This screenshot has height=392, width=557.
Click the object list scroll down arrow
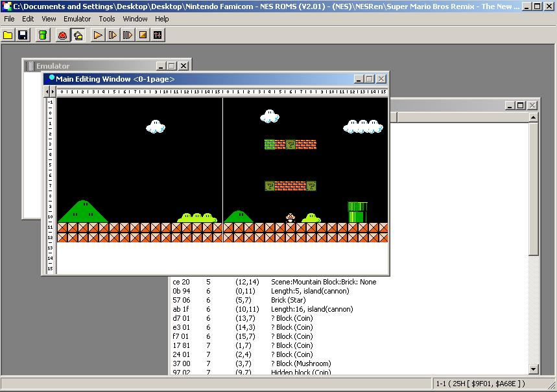pyautogui.click(x=533, y=369)
